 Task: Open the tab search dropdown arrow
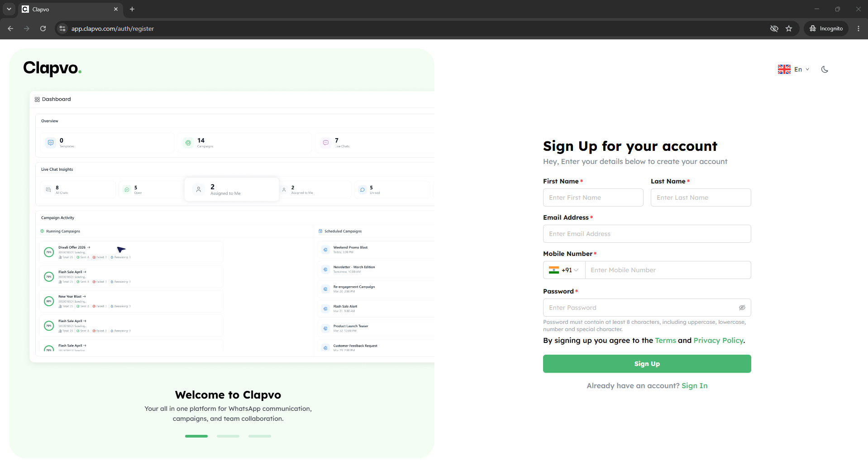click(9, 9)
